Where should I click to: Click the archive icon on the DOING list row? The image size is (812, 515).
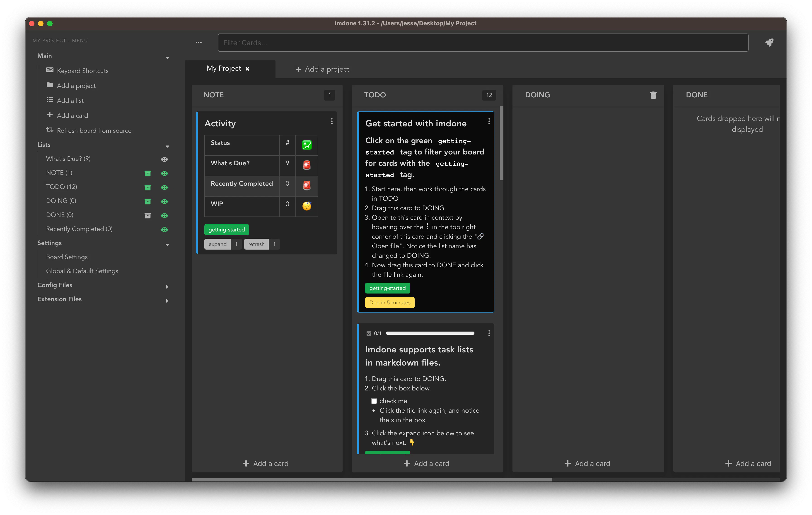148,202
